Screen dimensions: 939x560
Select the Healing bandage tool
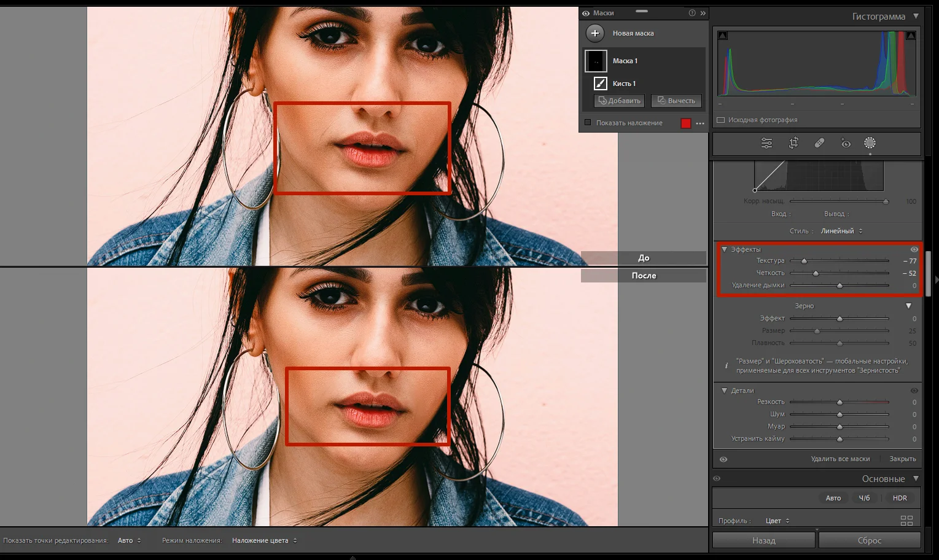(x=819, y=143)
